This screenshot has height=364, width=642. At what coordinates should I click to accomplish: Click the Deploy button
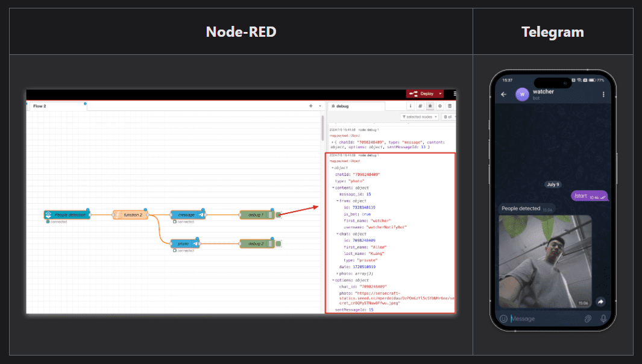click(423, 93)
